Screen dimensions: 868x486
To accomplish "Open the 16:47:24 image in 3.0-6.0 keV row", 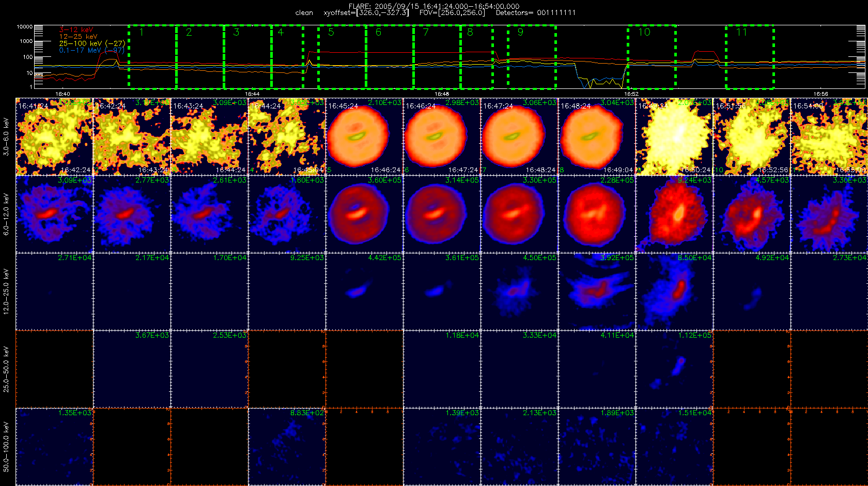I will (519, 136).
